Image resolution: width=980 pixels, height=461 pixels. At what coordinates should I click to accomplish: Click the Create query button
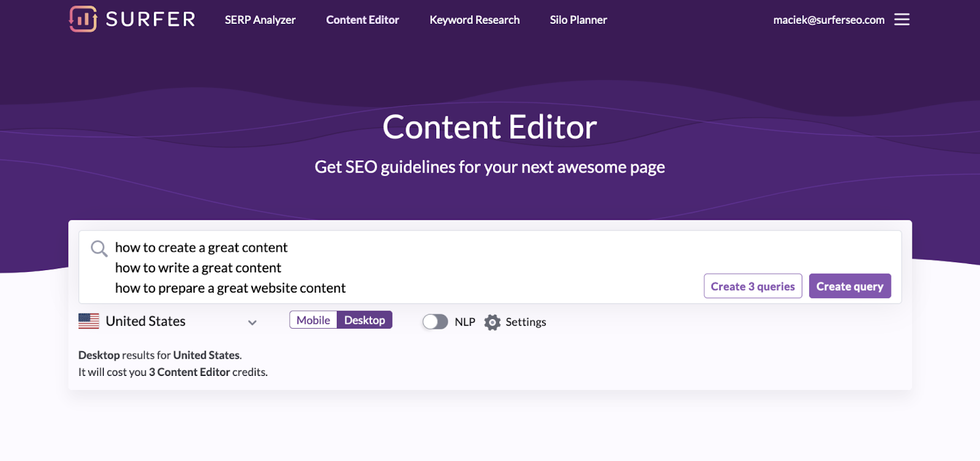[850, 286]
